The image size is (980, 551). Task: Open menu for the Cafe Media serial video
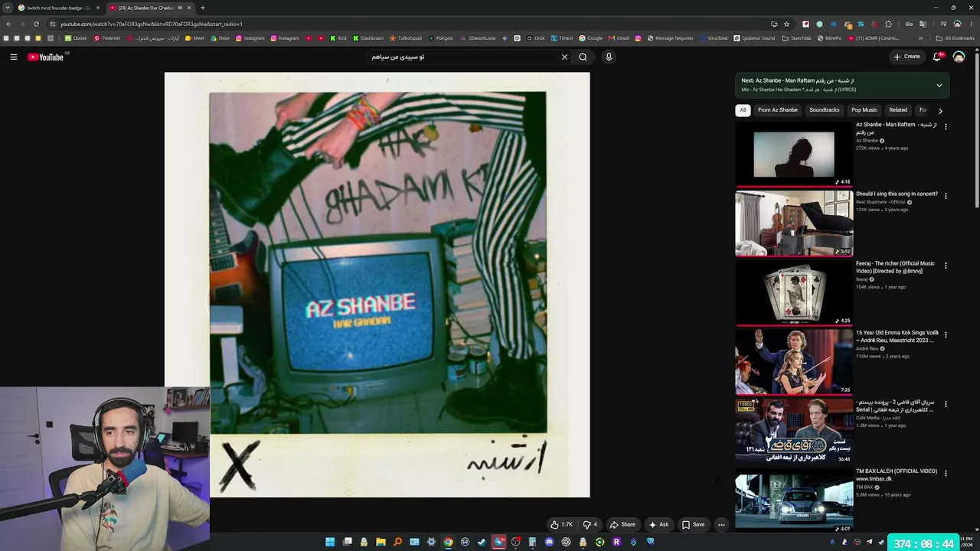tap(946, 404)
